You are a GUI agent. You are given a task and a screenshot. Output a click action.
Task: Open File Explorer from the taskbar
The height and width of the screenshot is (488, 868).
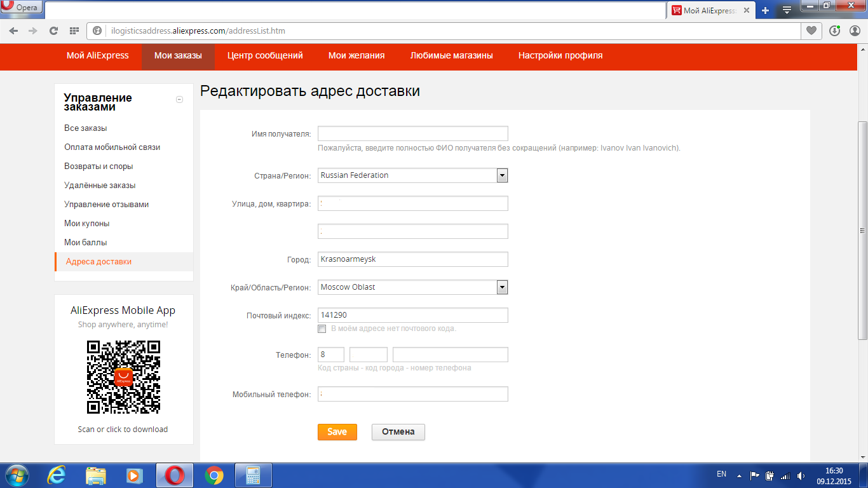click(96, 475)
